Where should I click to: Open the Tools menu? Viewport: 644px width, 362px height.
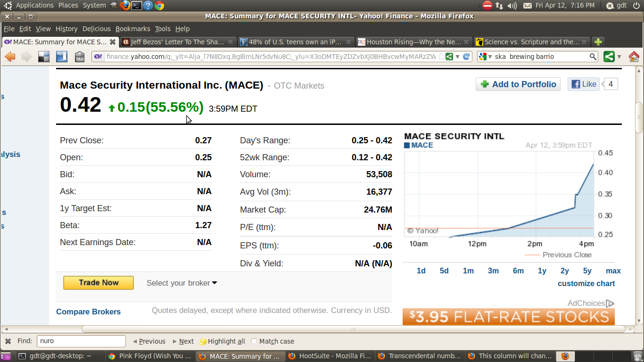tap(163, 29)
